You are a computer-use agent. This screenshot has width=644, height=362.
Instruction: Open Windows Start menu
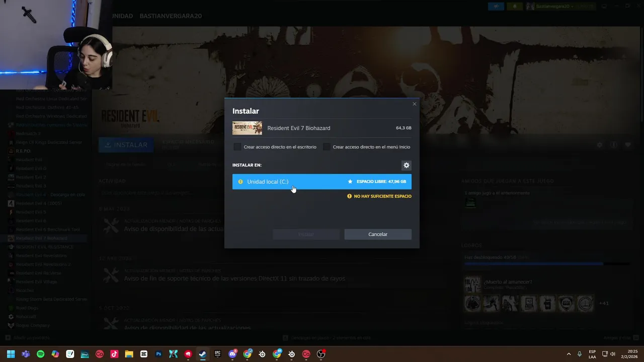point(11,354)
